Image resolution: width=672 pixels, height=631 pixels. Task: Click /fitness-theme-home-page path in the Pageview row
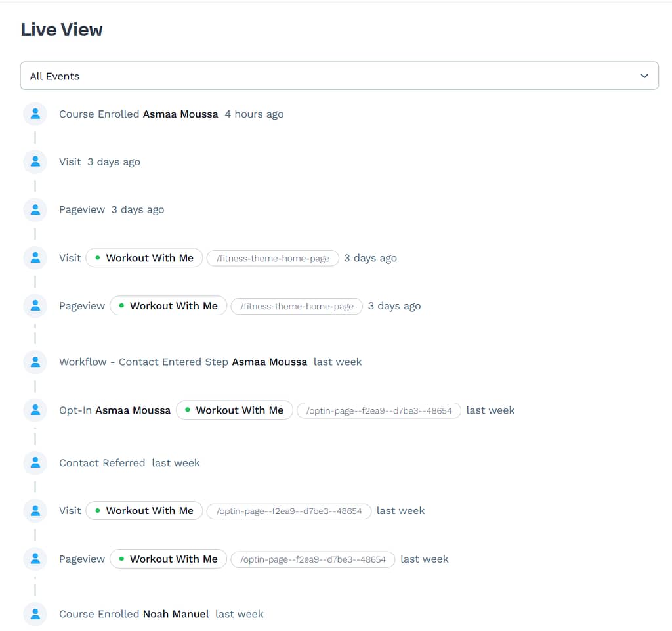(297, 307)
